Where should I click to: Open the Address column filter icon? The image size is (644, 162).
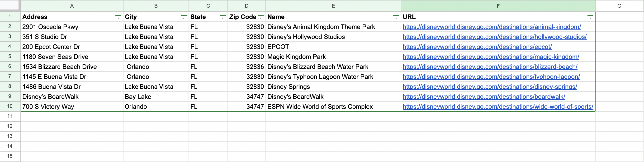pyautogui.click(x=118, y=17)
